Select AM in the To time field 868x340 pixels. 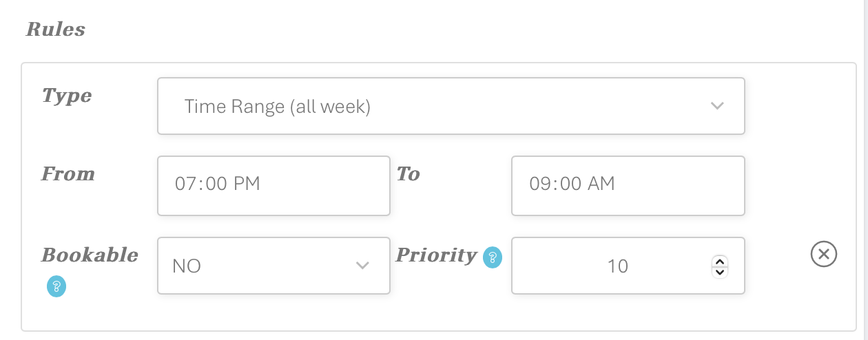click(601, 184)
